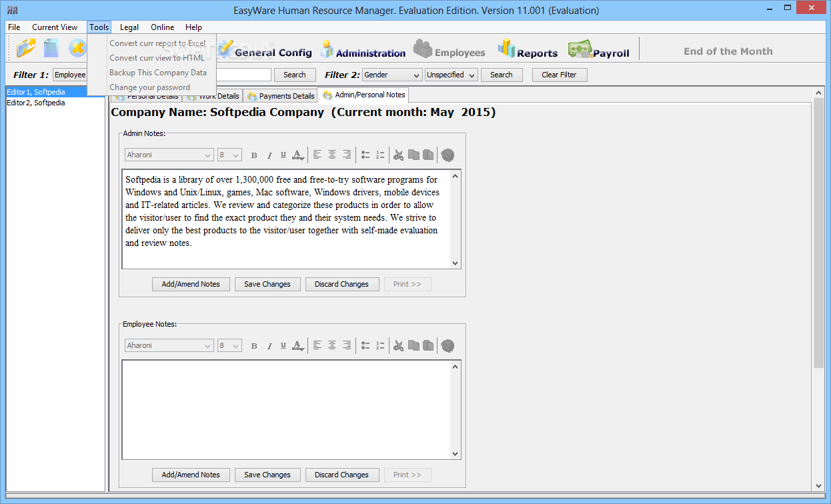Open Aharoni font dropdown in Admin Notes

pos(169,155)
